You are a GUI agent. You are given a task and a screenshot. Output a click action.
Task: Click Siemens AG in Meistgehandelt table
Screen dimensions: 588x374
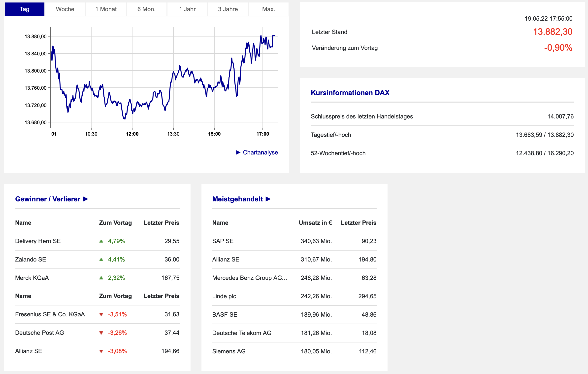point(229,351)
